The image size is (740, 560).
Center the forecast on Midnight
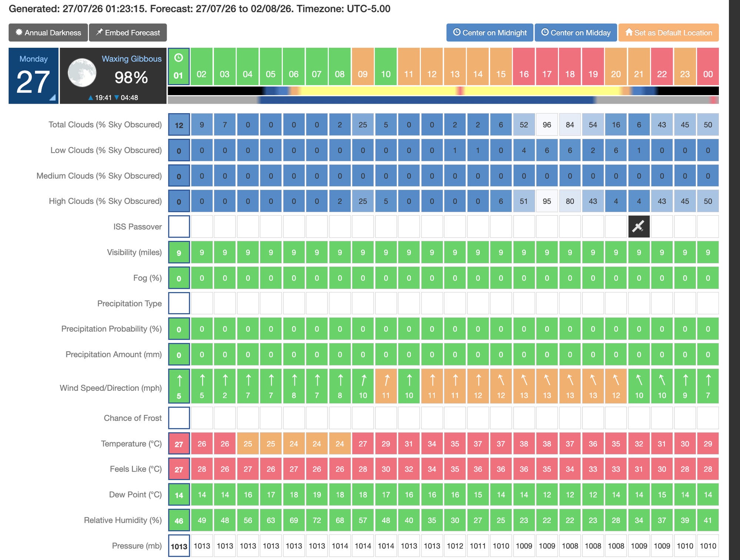[x=490, y=33]
